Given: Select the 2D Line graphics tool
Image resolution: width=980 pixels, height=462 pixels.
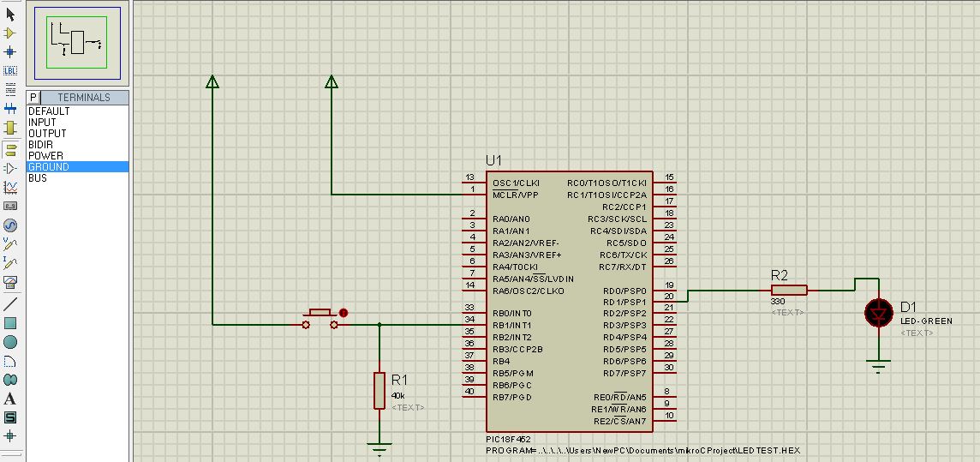Looking at the screenshot, I should 10,303.
